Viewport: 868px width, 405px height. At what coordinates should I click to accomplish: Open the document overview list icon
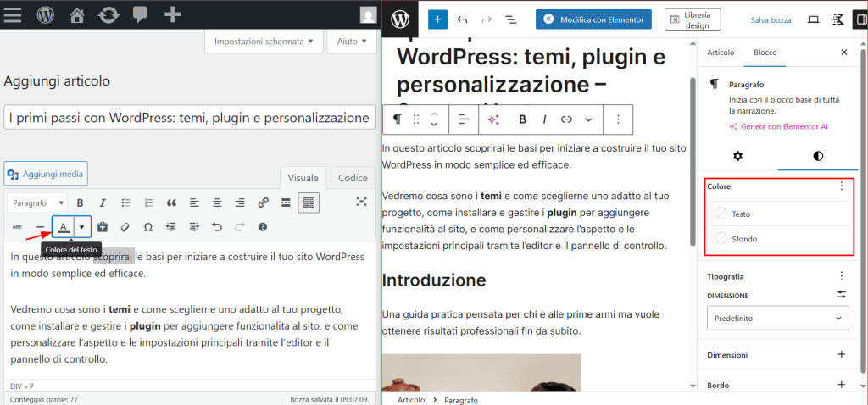(x=511, y=19)
